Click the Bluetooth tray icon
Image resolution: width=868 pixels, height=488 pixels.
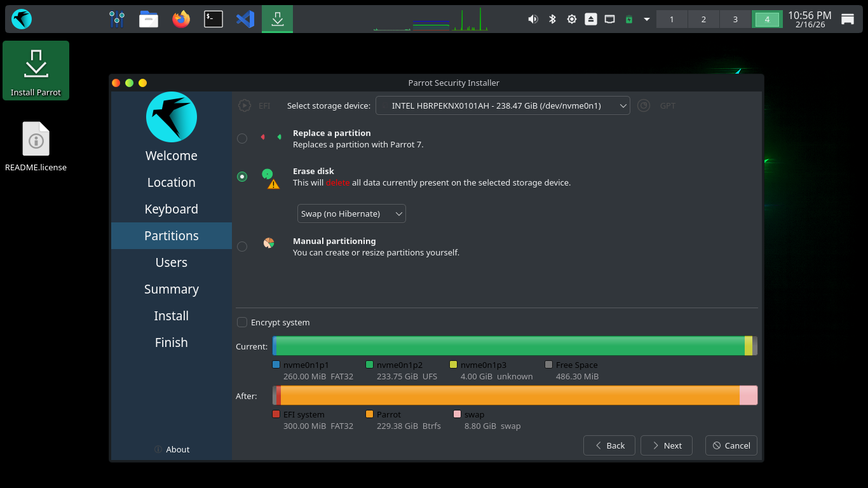click(x=552, y=19)
